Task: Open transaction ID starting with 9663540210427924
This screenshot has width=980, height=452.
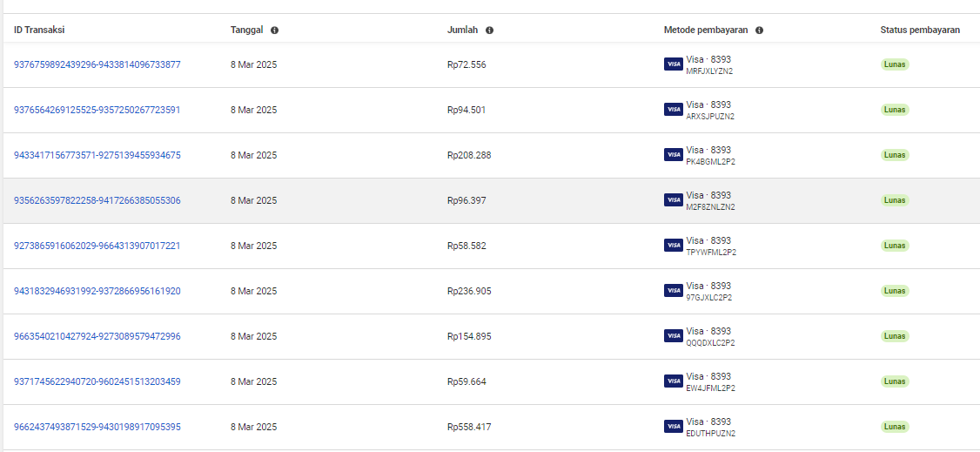Action: tap(97, 336)
